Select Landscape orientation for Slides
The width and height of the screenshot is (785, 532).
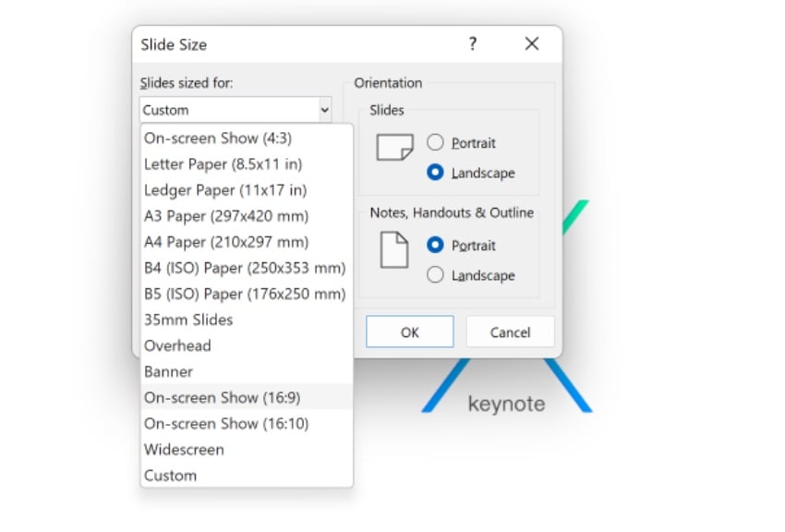[436, 173]
